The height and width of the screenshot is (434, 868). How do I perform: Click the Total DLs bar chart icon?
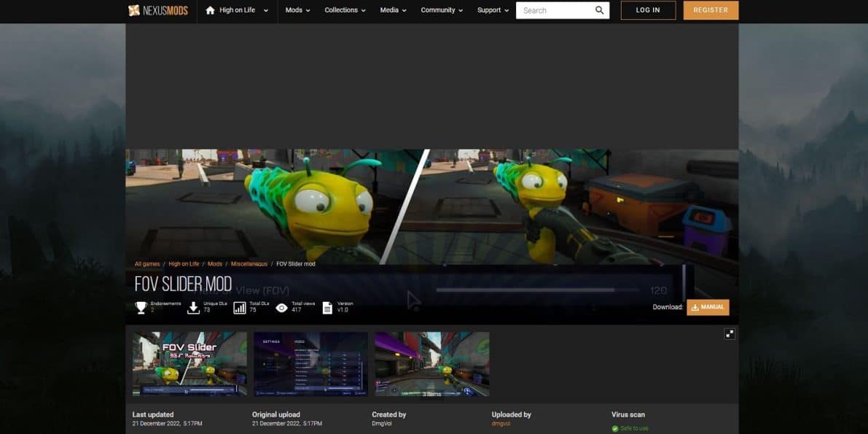click(x=240, y=308)
